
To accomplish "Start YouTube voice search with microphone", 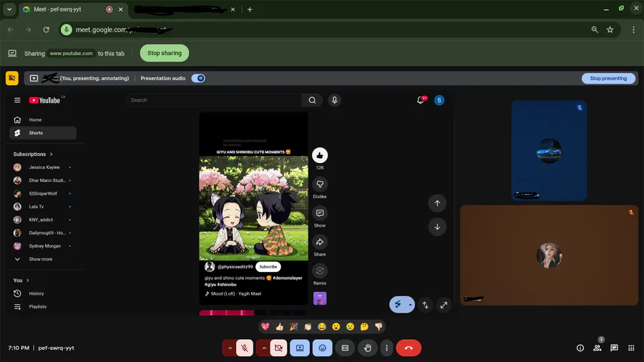I will click(x=334, y=100).
